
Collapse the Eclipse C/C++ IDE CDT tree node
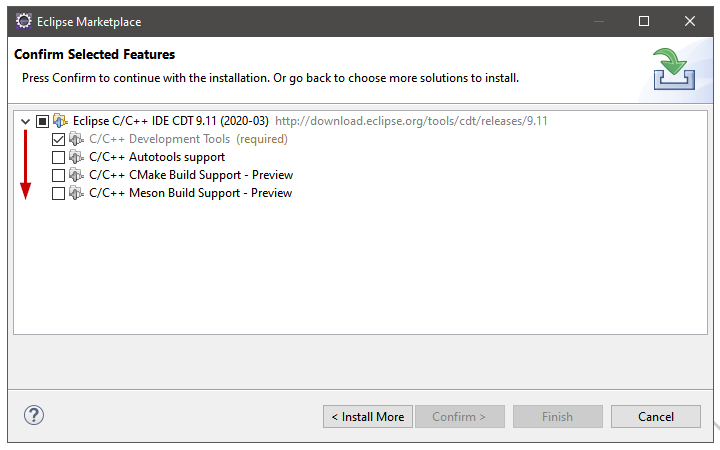25,121
